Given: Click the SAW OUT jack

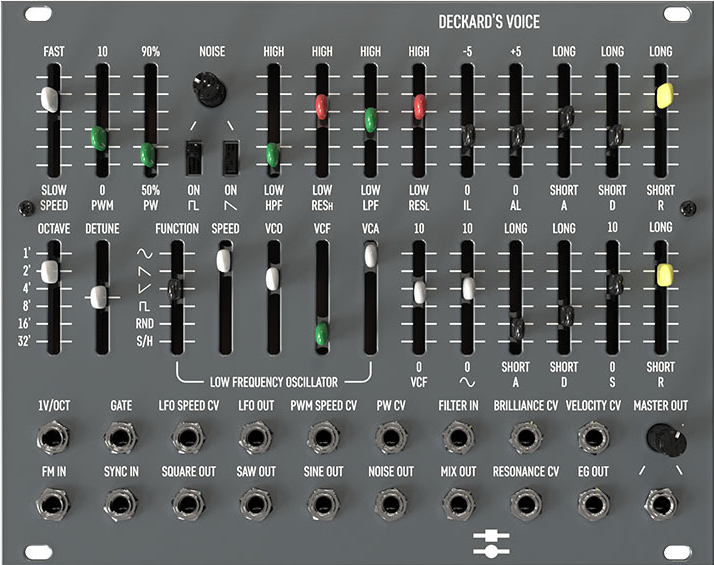Looking at the screenshot, I should point(255,504).
